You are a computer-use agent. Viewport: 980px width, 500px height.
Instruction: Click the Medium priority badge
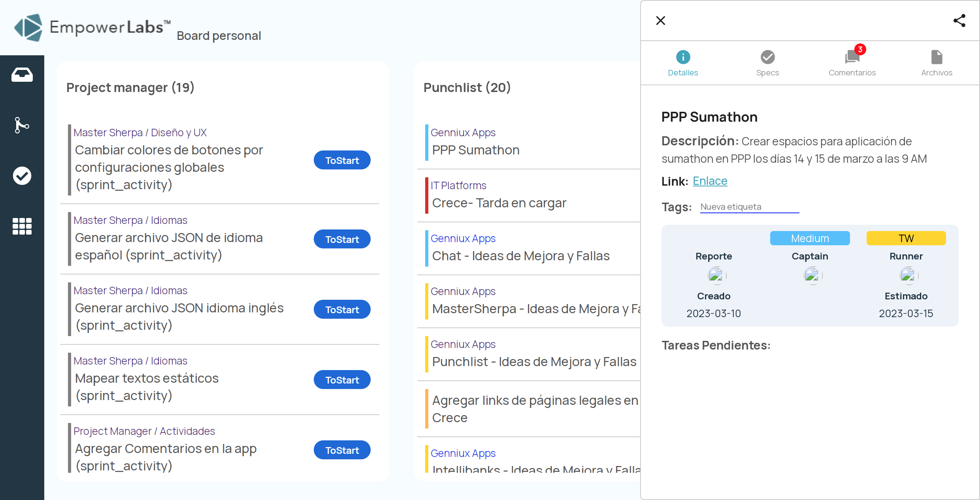[x=810, y=238]
